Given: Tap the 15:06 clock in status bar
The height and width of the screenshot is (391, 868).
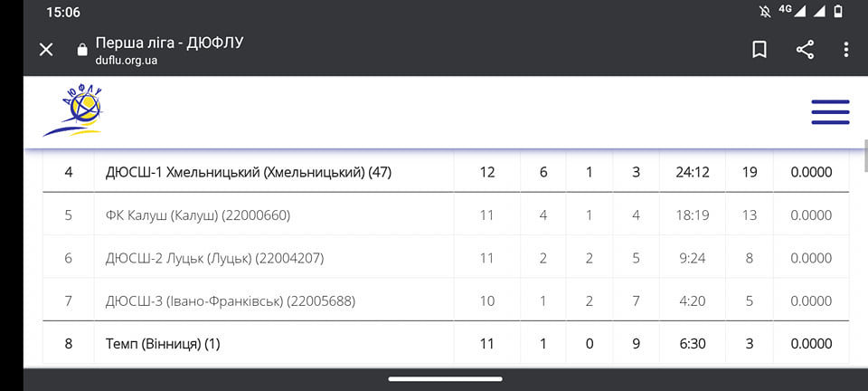Looking at the screenshot, I should pos(63,13).
